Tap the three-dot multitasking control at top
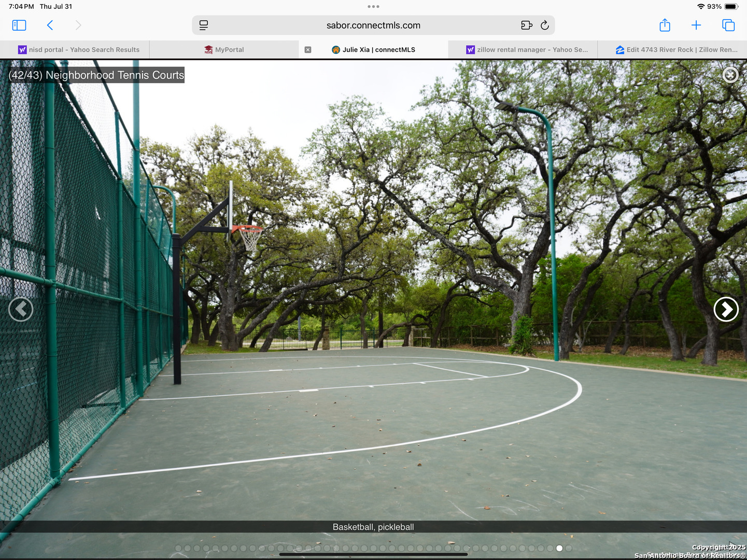The height and width of the screenshot is (560, 747). (x=373, y=7)
